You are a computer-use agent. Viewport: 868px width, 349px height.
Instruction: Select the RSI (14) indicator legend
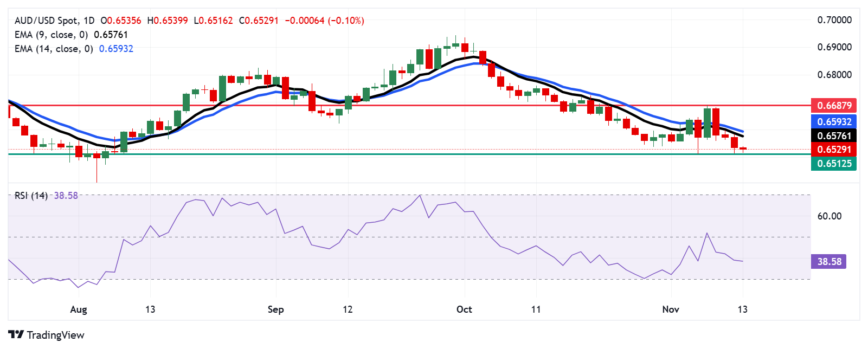click(31, 196)
